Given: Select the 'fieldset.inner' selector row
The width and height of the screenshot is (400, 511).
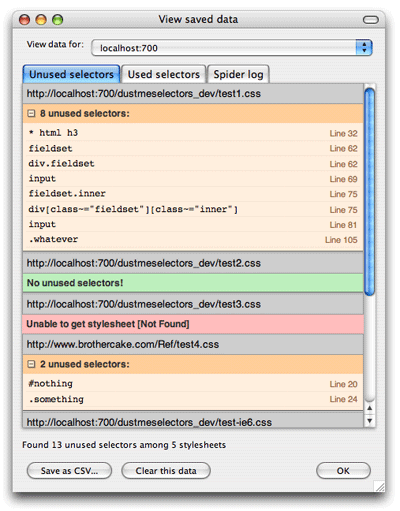Looking at the screenshot, I should 193,194.
